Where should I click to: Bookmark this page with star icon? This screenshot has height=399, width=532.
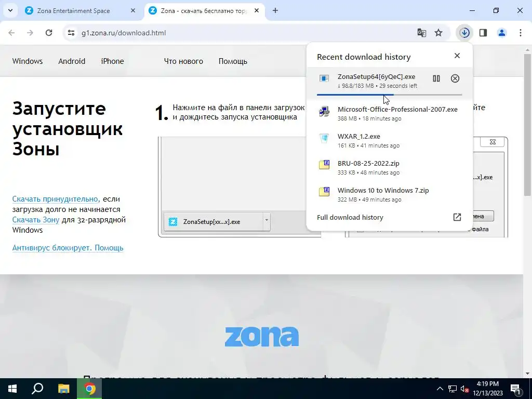tap(438, 33)
